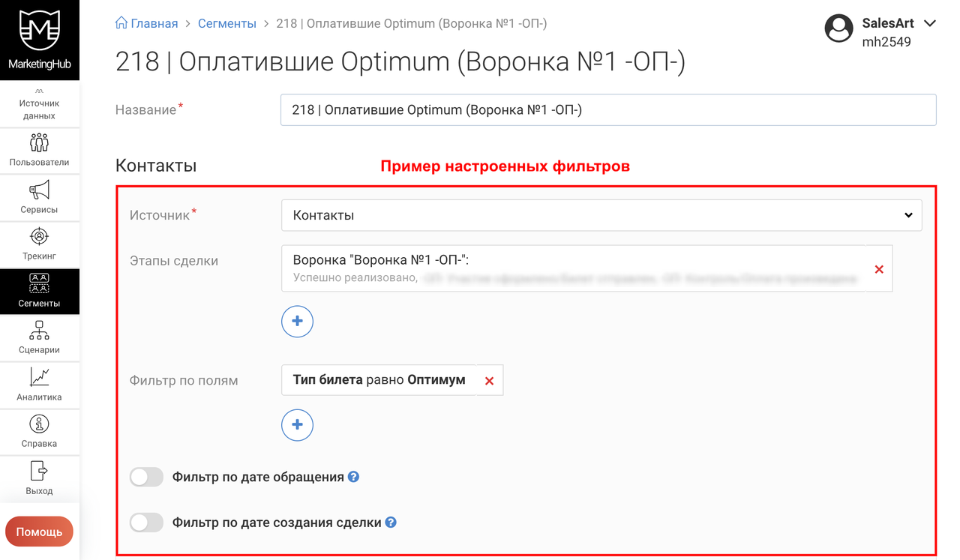This screenshot has height=560, width=960.
Task: Open the Сервисы sidebar section
Action: coord(39,197)
